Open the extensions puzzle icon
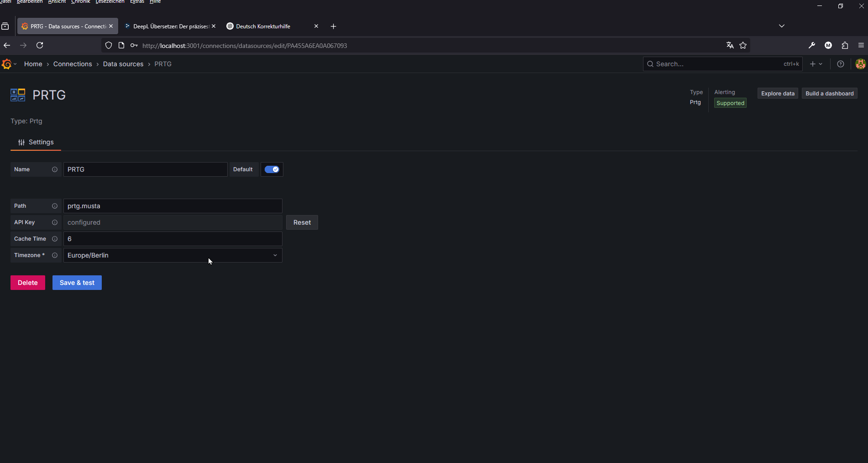The image size is (868, 463). pos(845,45)
